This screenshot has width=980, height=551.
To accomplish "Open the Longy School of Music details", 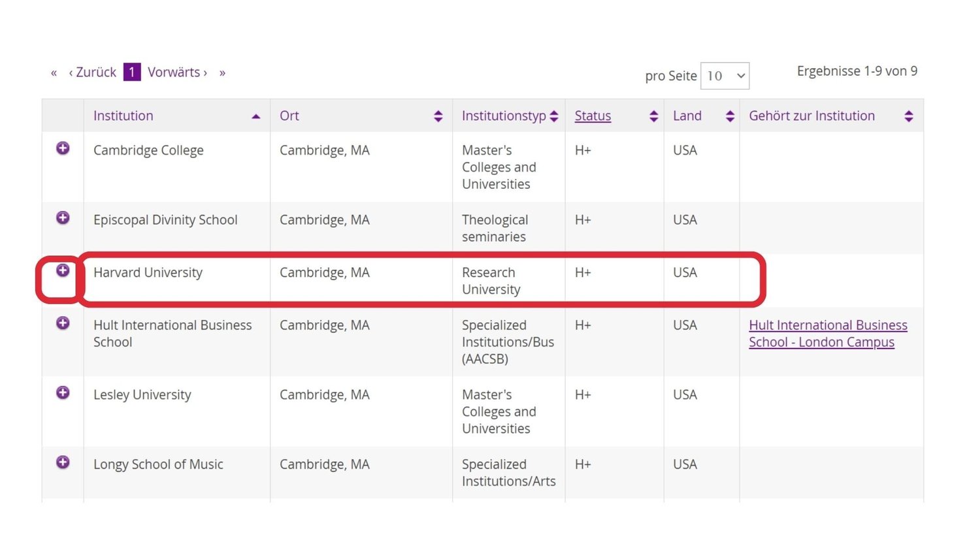I will (x=62, y=462).
